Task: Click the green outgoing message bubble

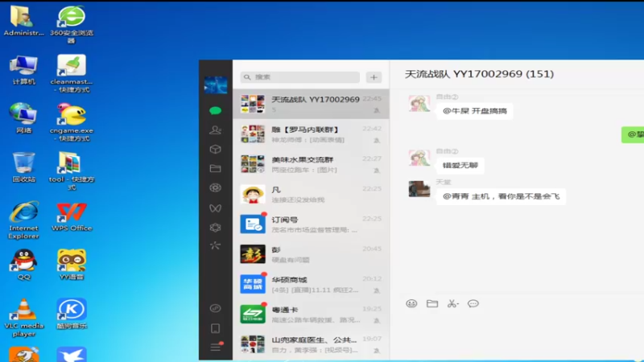Action: [633, 134]
